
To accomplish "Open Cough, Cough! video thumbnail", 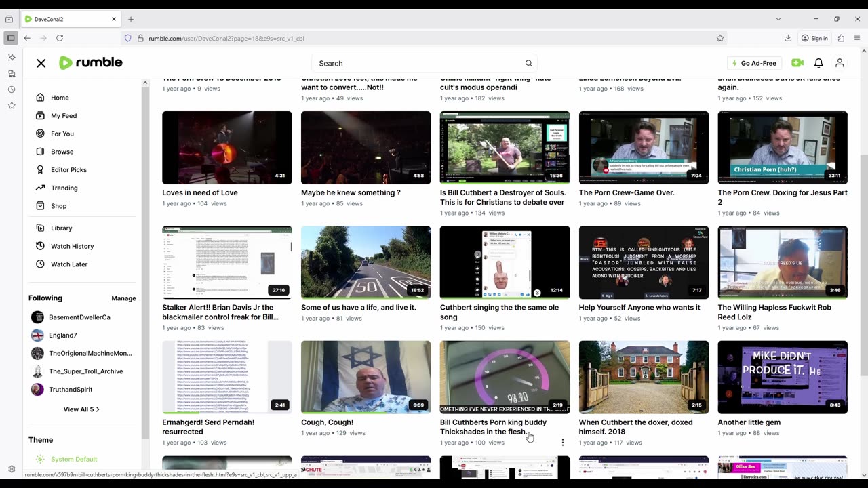I will [366, 377].
